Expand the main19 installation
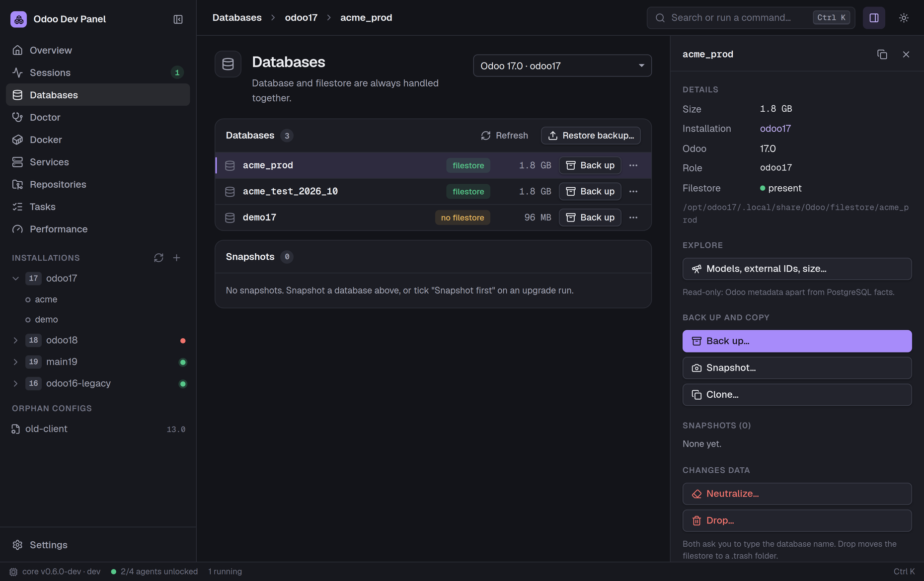The height and width of the screenshot is (581, 924). (x=15, y=362)
